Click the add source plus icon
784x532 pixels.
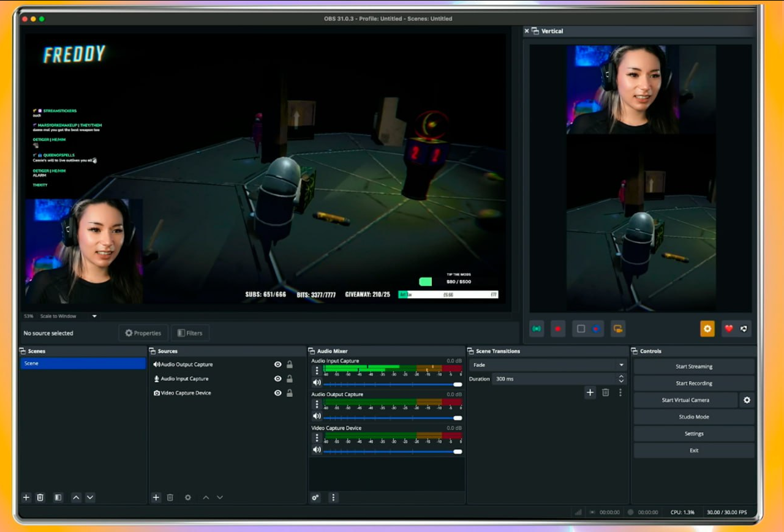156,498
